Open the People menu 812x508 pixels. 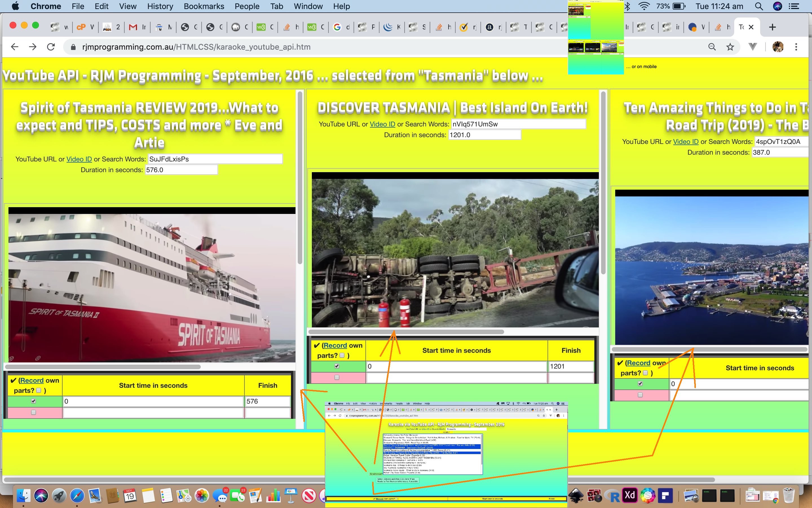[x=247, y=6]
